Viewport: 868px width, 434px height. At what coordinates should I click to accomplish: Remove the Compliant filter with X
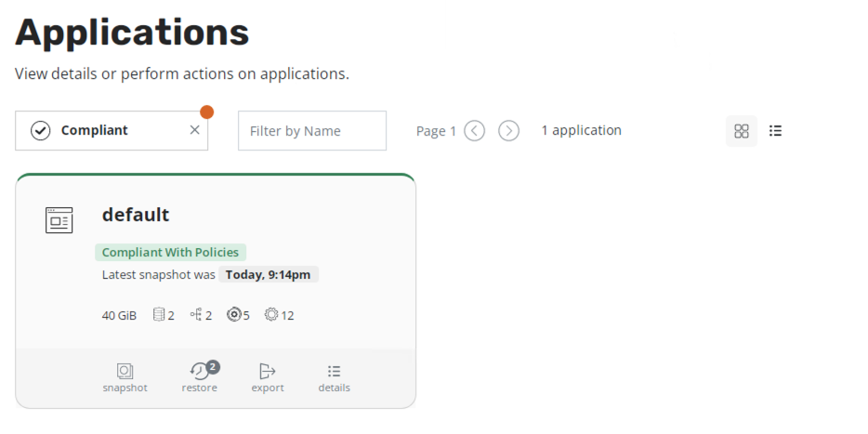pyautogui.click(x=194, y=130)
